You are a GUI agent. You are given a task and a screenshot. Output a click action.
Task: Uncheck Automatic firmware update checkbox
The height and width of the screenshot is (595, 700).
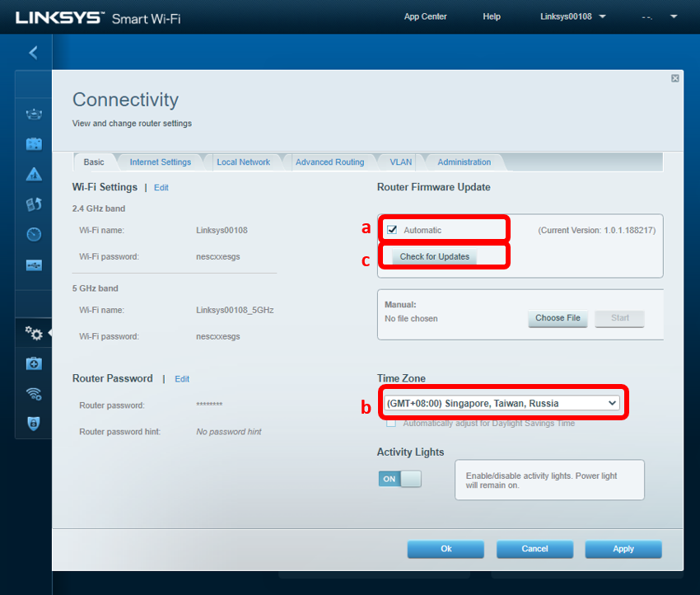(392, 230)
